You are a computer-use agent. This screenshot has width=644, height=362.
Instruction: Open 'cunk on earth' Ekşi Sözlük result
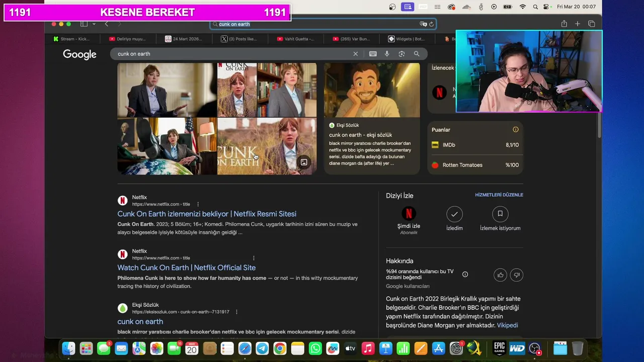pyautogui.click(x=140, y=321)
